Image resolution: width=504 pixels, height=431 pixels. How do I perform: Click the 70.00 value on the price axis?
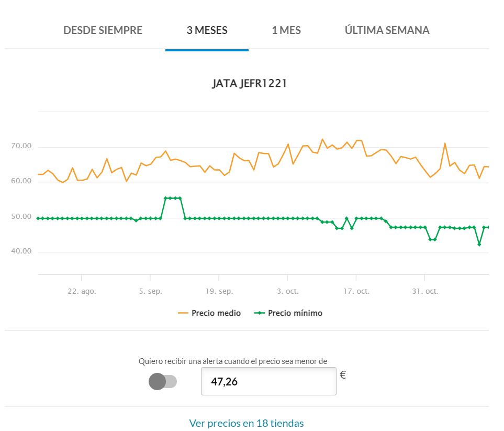tap(21, 147)
